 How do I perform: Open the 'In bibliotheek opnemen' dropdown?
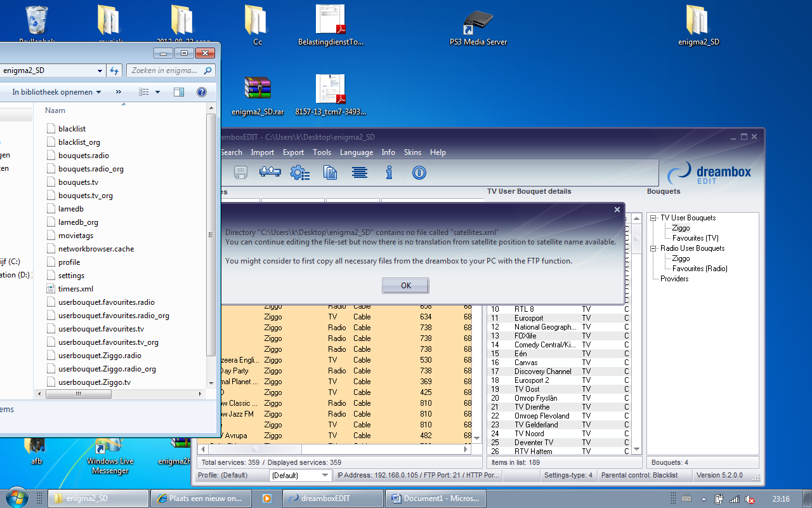click(56, 92)
